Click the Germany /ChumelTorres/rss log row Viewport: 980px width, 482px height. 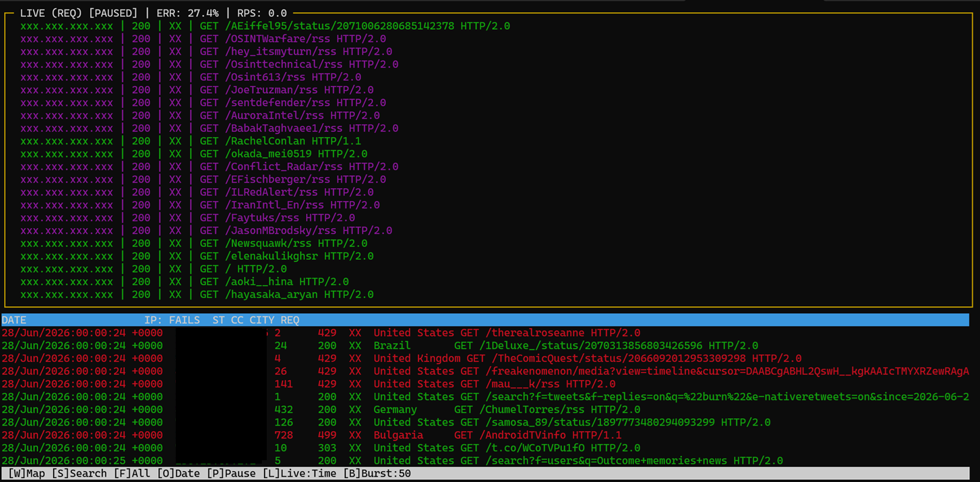pyautogui.click(x=321, y=409)
